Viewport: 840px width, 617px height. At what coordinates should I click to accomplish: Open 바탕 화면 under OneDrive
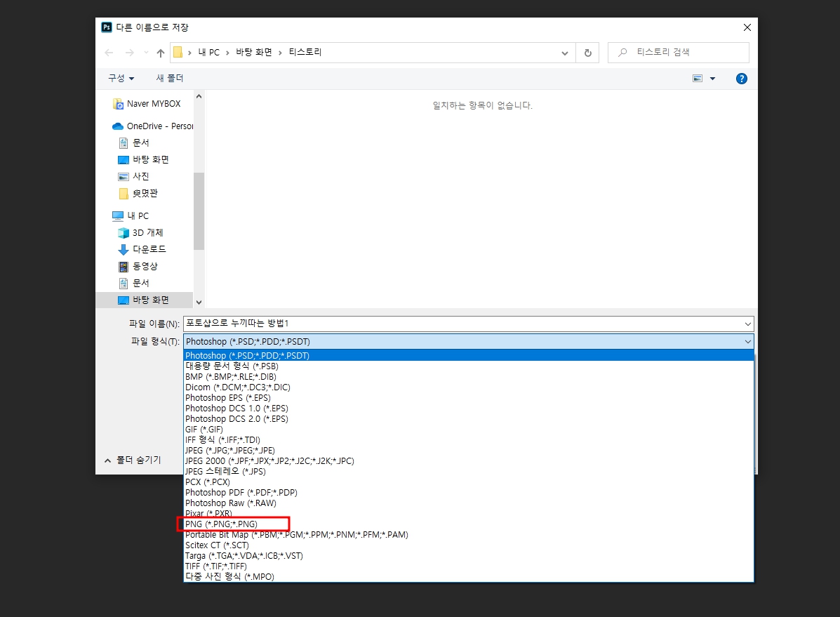(144, 160)
